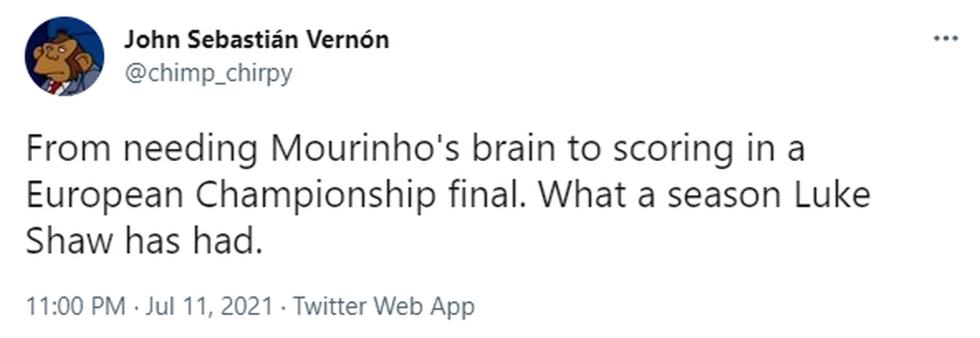This screenshot has width=980, height=338.
Task: Click the 11:00 PM timestamp
Action: (75, 306)
